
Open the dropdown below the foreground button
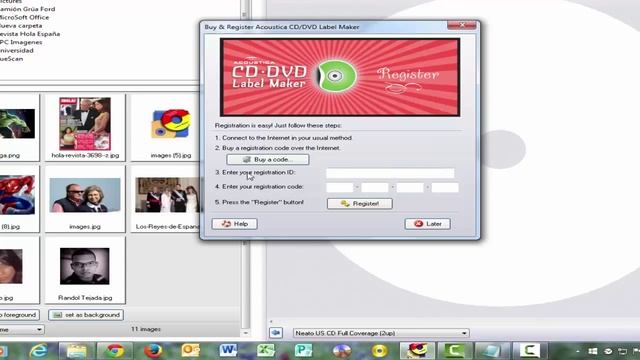21,329
